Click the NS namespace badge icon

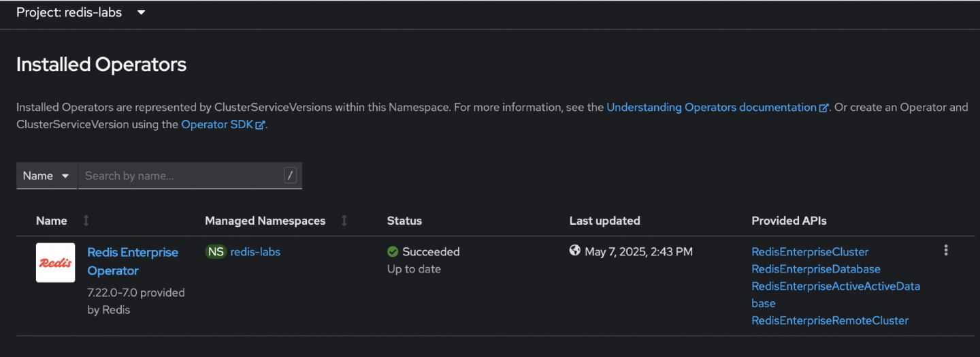pos(216,252)
